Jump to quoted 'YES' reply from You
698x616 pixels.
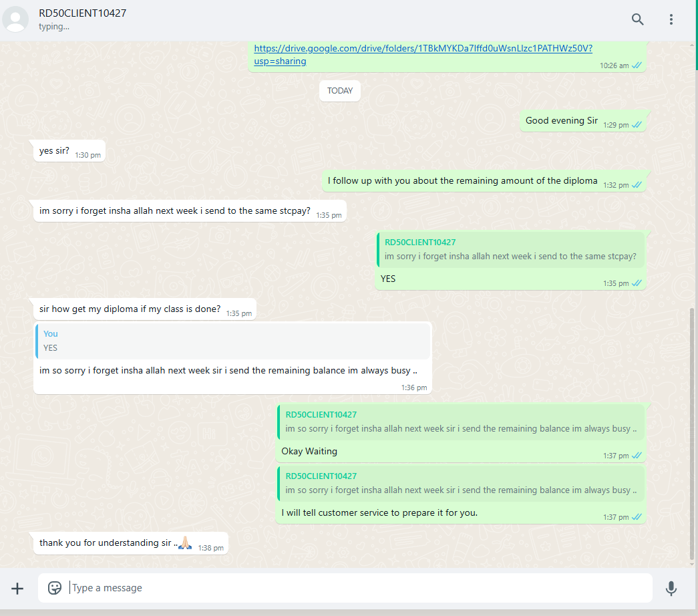(x=233, y=341)
